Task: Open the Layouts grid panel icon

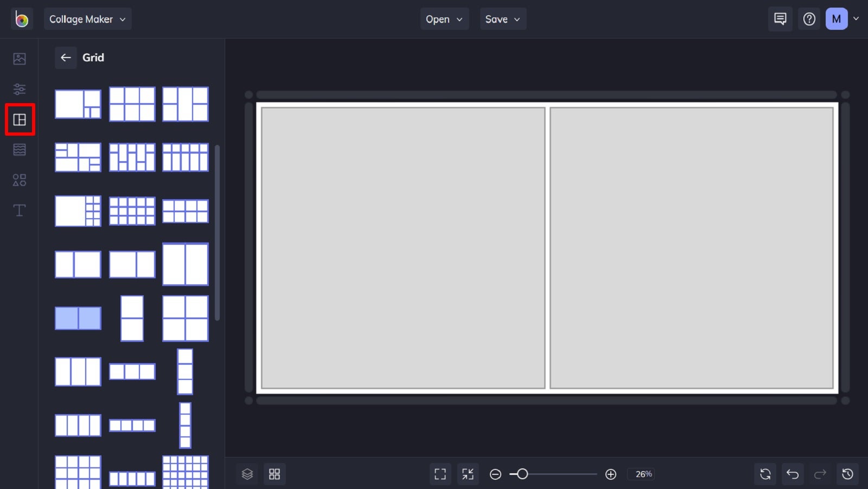Action: click(x=19, y=119)
